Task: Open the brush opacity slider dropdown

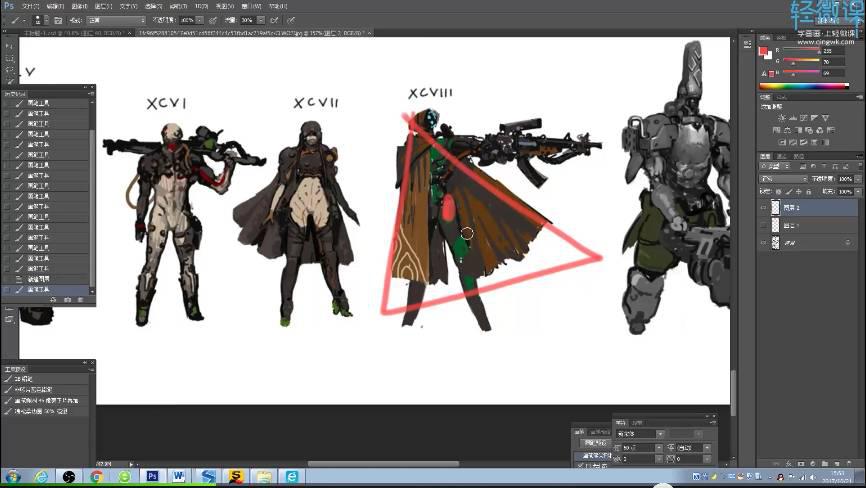Action: point(199,20)
